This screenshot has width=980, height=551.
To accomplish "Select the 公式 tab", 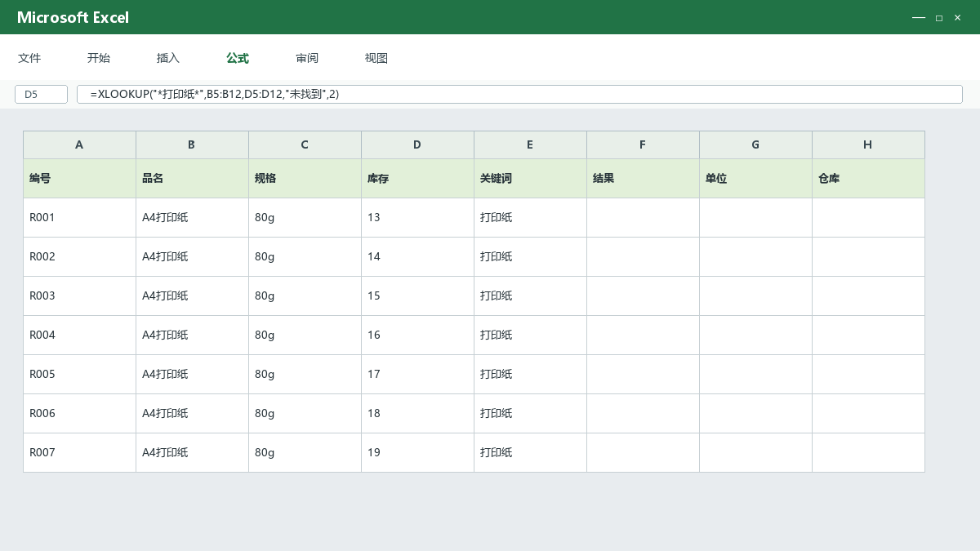I will [x=238, y=58].
